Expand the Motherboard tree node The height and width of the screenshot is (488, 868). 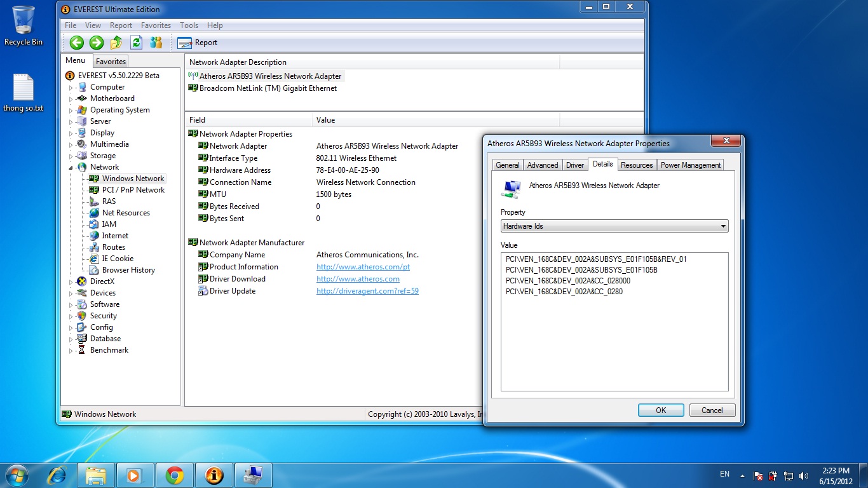click(x=71, y=99)
